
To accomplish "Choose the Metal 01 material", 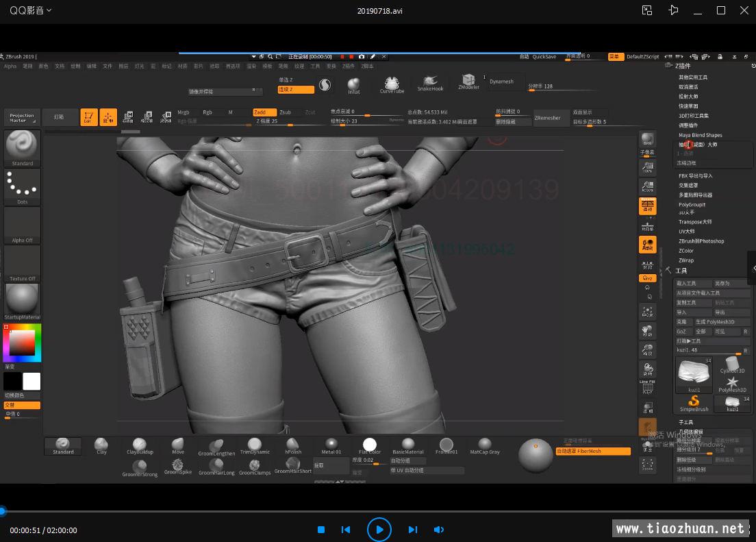I will pyautogui.click(x=331, y=447).
